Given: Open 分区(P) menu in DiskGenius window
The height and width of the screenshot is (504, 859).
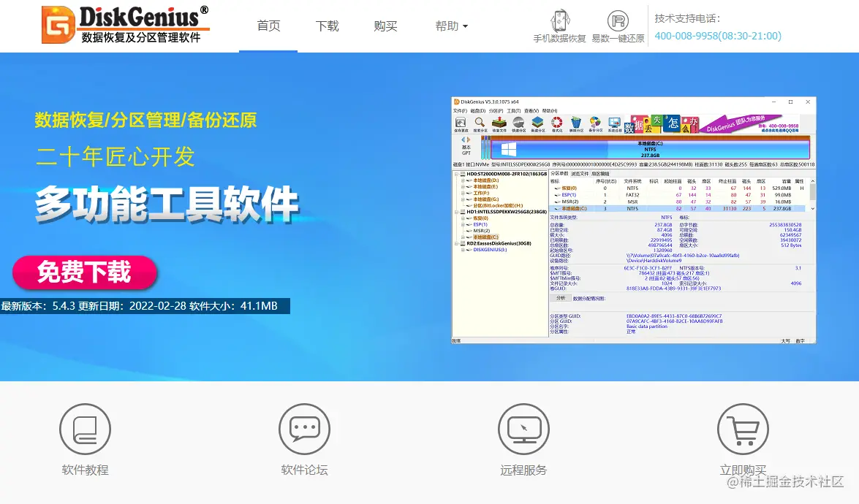Looking at the screenshot, I should tap(496, 111).
